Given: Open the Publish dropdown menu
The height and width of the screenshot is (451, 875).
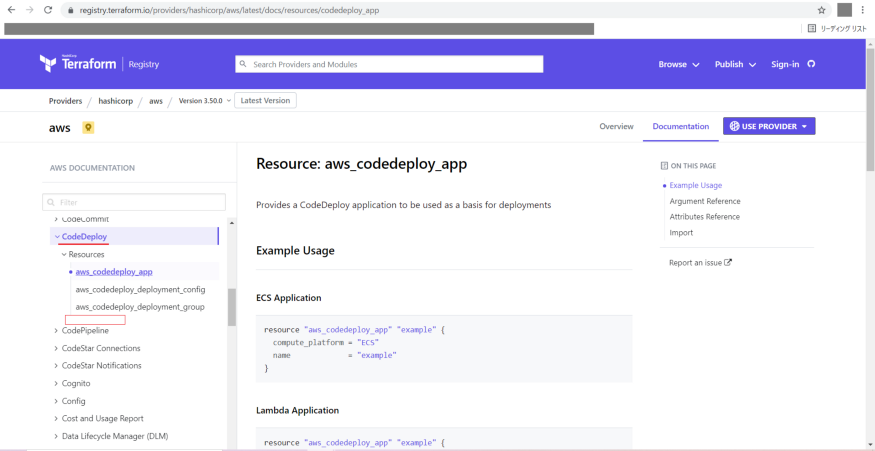Looking at the screenshot, I should click(734, 64).
